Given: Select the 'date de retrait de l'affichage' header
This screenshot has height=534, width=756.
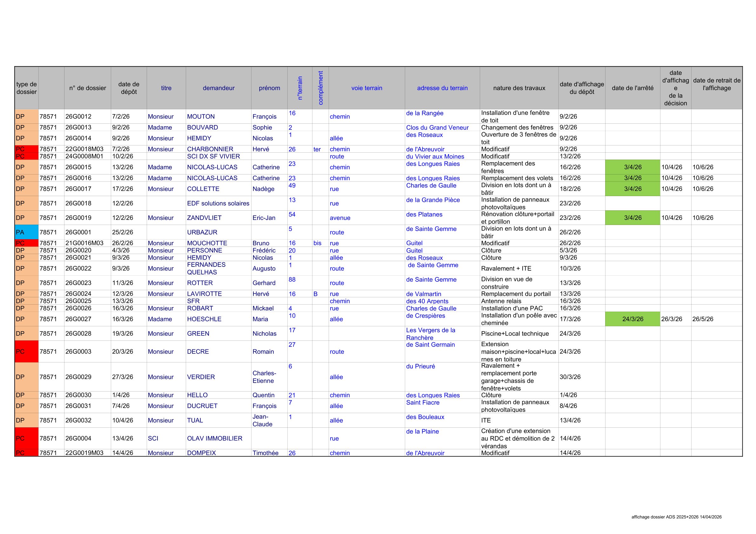Looking at the screenshot, I should (x=717, y=84).
